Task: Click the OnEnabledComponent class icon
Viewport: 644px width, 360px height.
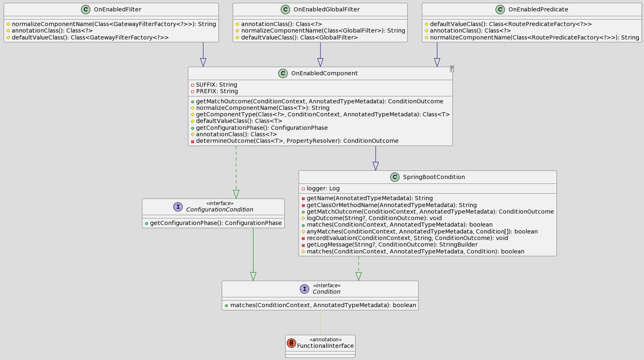Action: click(x=283, y=73)
